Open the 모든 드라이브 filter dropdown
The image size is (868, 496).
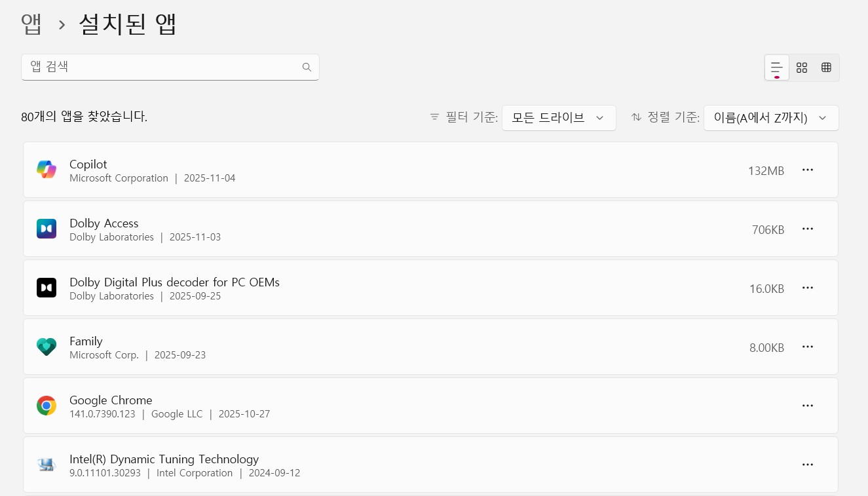tap(559, 117)
